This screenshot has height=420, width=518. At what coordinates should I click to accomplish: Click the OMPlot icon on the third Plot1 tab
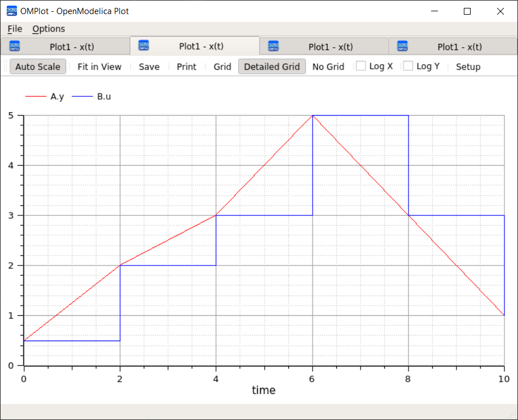[273, 46]
